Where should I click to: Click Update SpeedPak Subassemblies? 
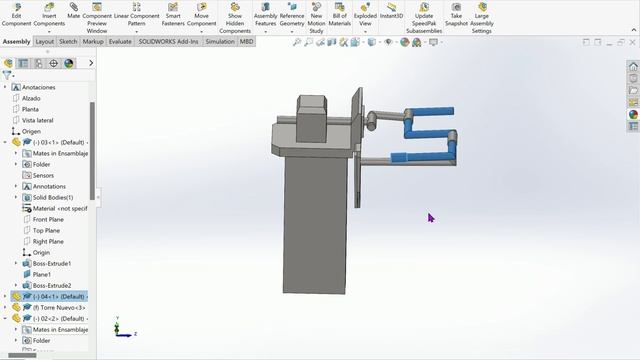click(x=424, y=18)
